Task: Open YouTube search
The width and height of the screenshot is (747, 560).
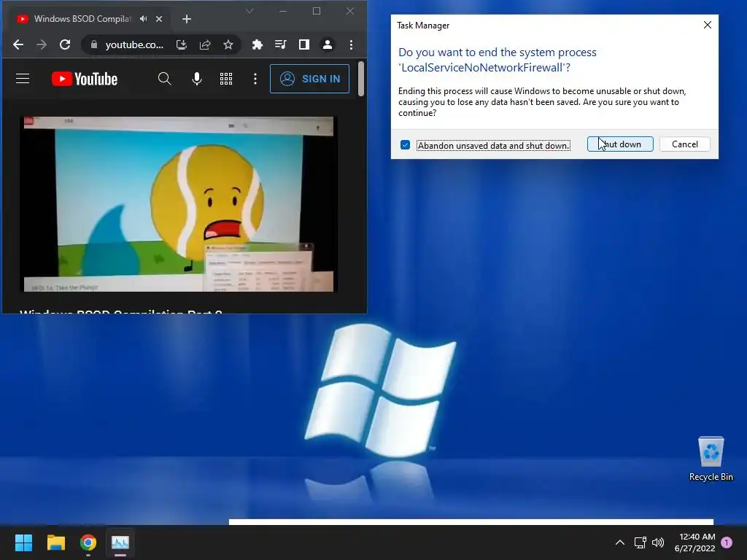Action: pos(164,79)
